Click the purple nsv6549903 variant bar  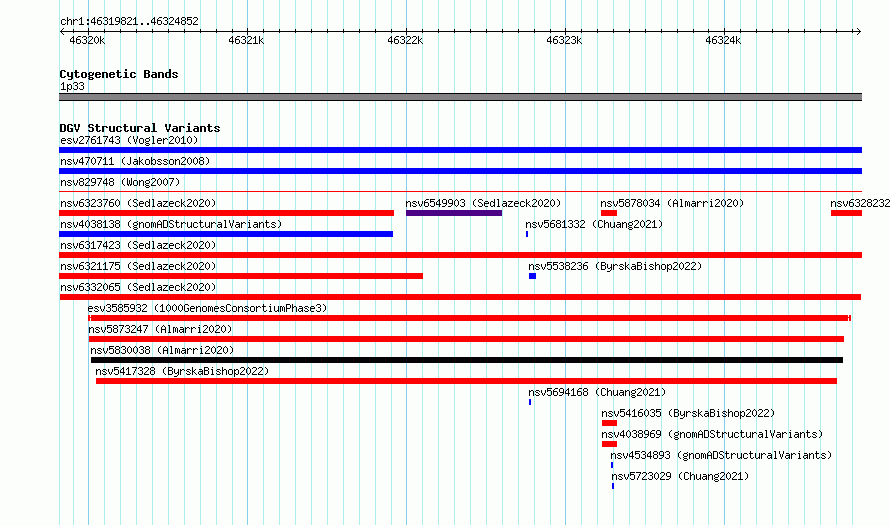pos(454,213)
